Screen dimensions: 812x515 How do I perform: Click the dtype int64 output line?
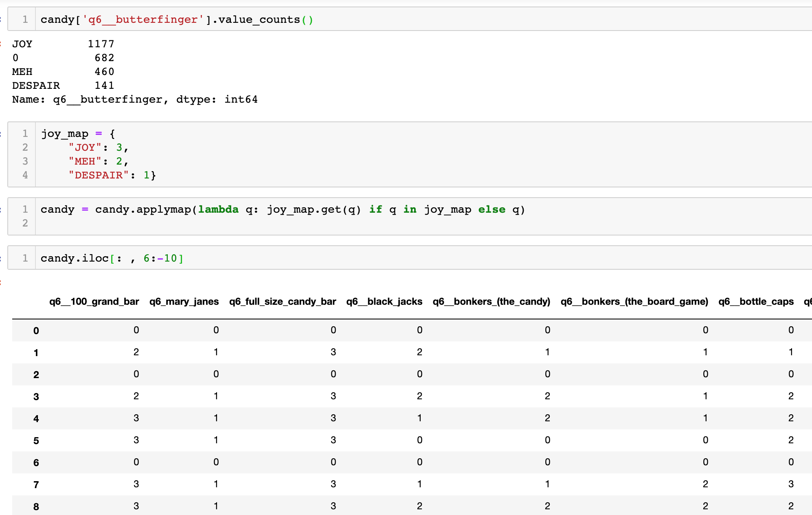[134, 99]
